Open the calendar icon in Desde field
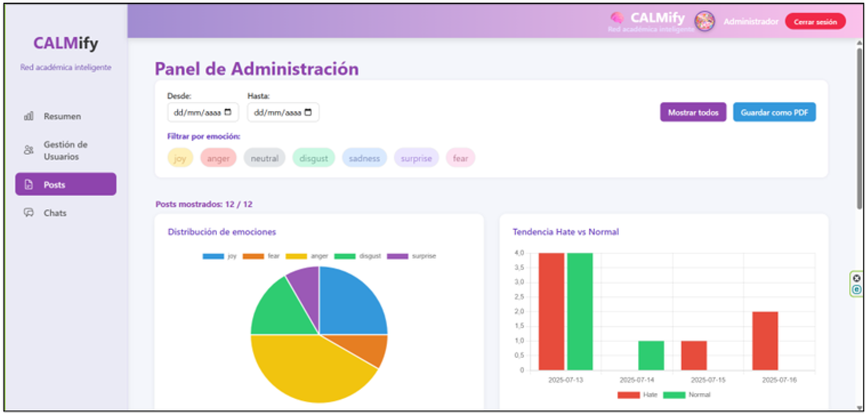 pos(228,112)
